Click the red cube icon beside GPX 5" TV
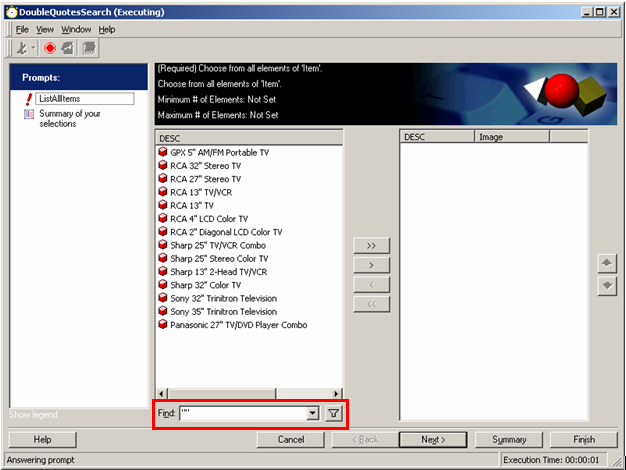 click(162, 152)
